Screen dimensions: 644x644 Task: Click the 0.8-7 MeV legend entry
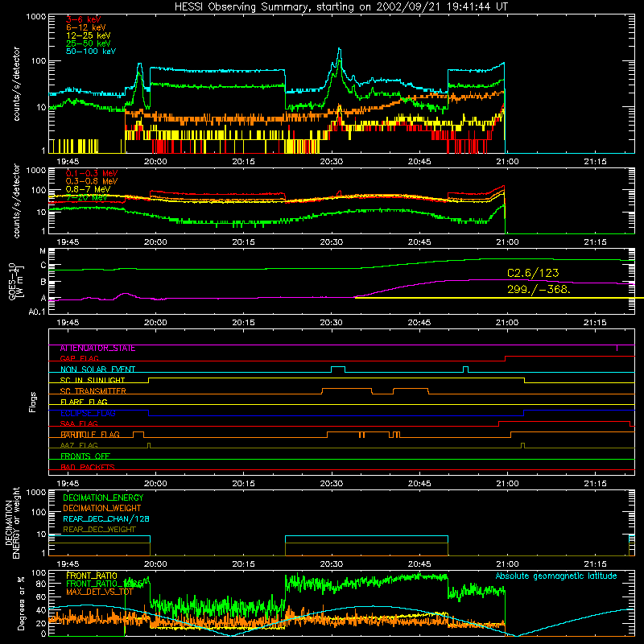pyautogui.click(x=88, y=189)
